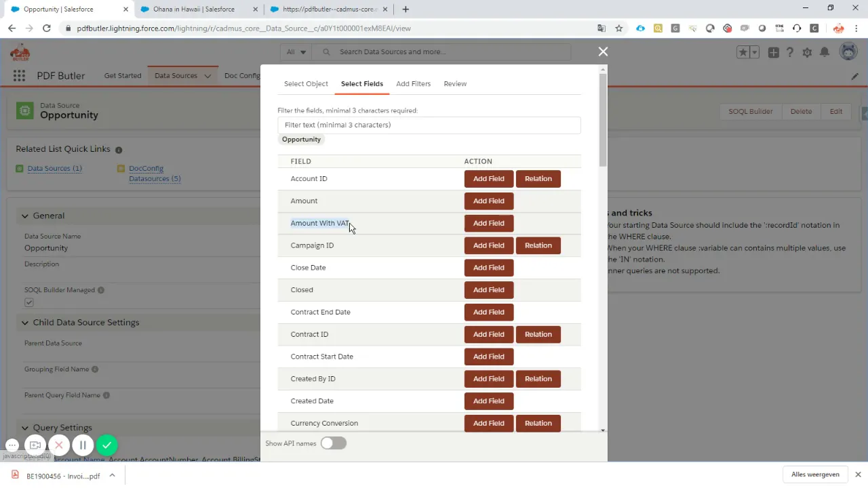Click the Filter text input field
Viewport: 868px width, 488px height.
point(429,125)
